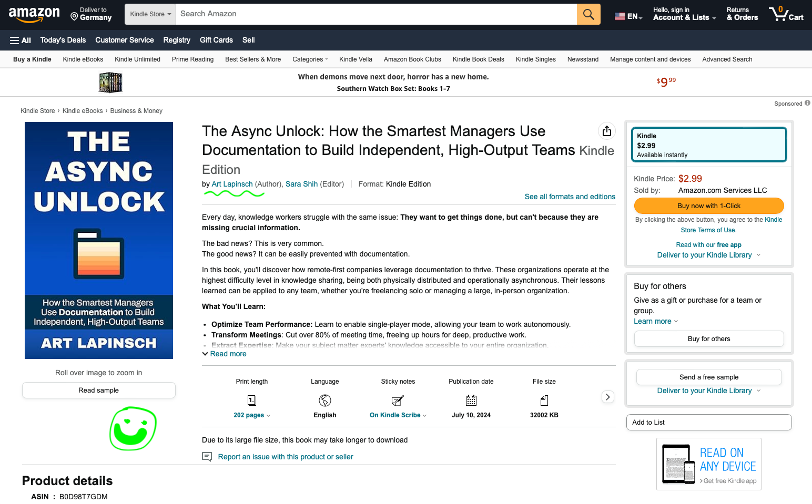Screen dimensions: 812x504
Task: Click the Sponsored info icon
Action: pos(807,103)
